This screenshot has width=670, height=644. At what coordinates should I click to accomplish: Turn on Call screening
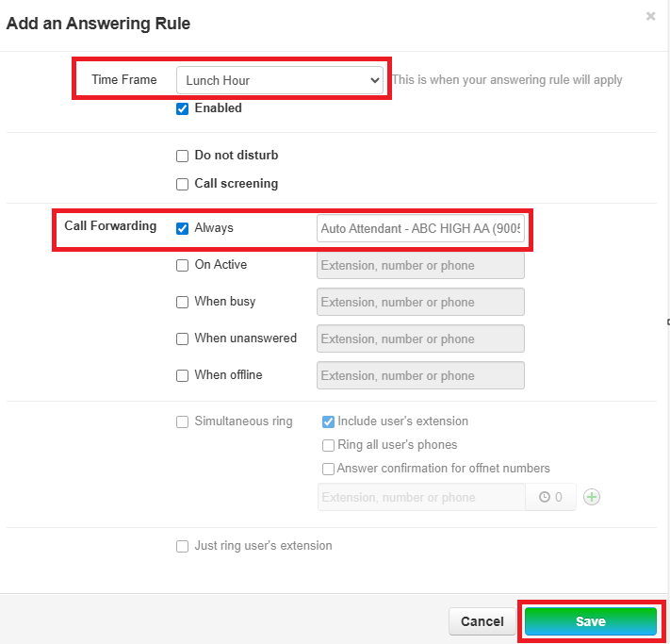[183, 184]
